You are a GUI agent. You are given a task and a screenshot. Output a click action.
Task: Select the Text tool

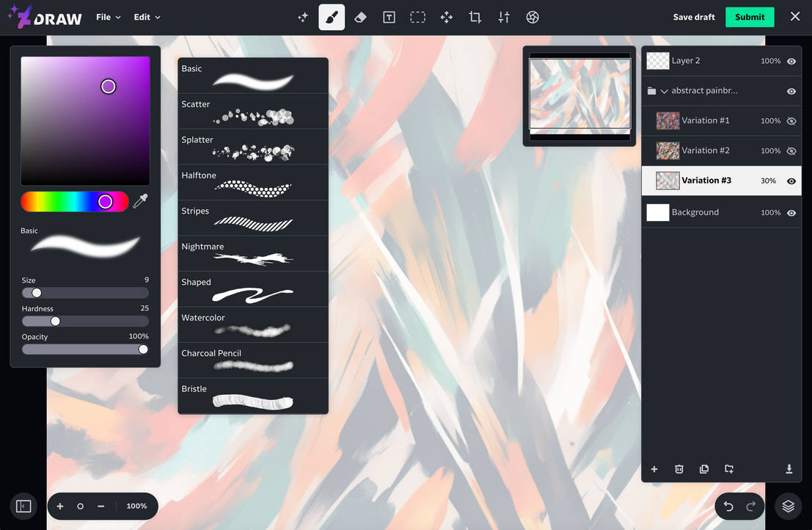pyautogui.click(x=389, y=17)
